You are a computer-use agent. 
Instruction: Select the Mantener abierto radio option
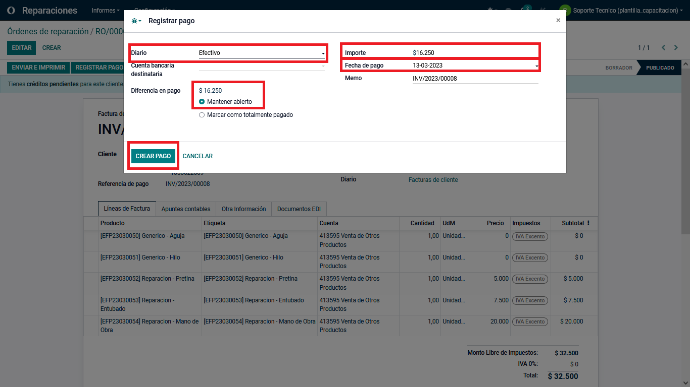202,102
